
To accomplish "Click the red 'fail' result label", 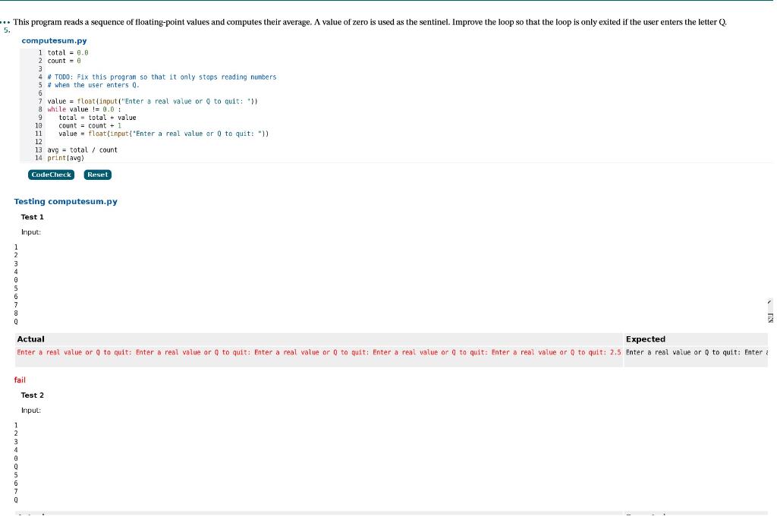I will coord(20,379).
